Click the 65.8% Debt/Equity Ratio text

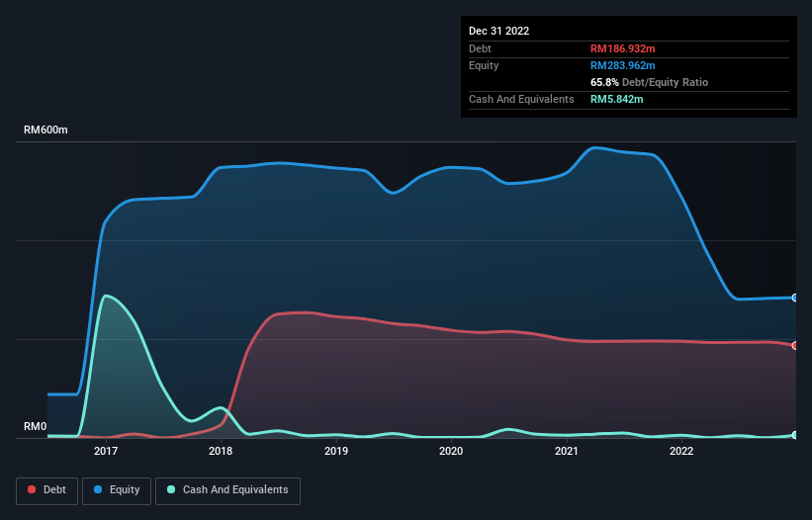650,82
